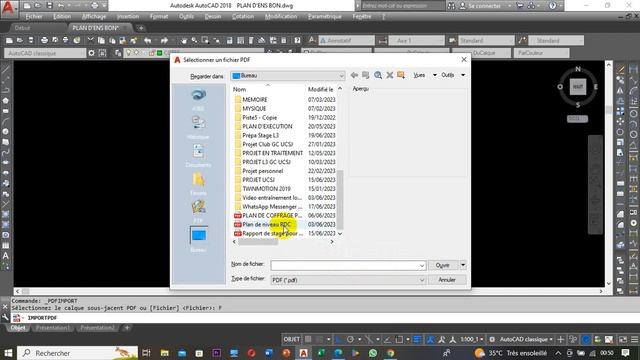Click the Cut scissors icon in Standard toolbar
640x360 pixels.
[91, 40]
